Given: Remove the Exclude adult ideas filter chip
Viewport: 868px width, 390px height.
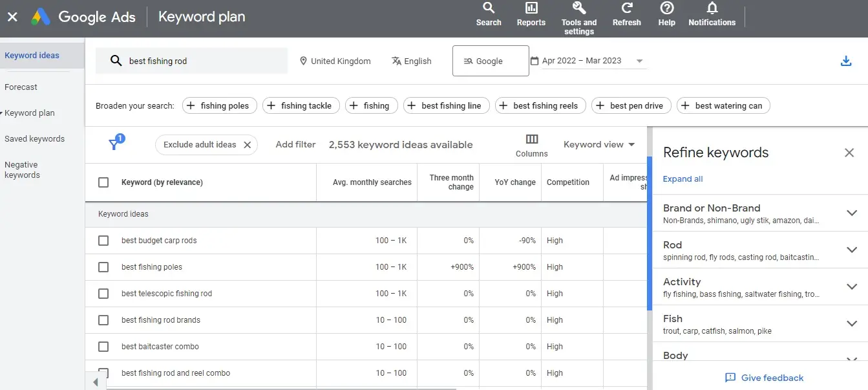Looking at the screenshot, I should coord(248,145).
